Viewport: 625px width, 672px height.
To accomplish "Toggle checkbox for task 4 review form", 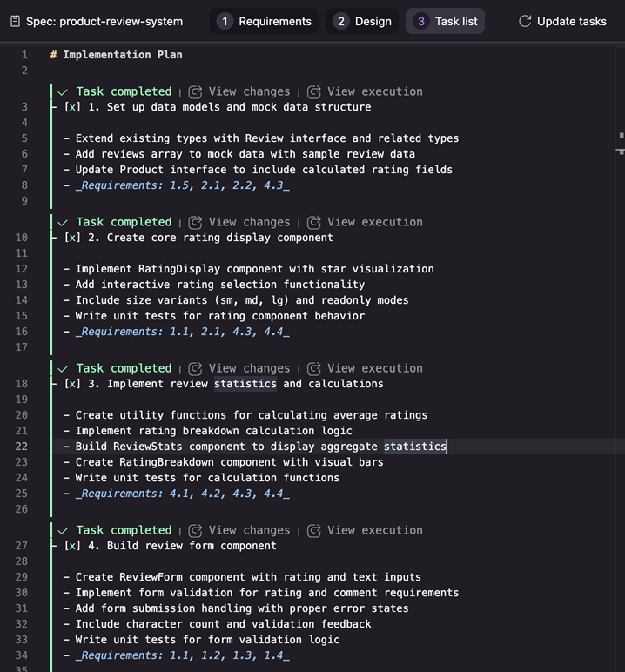I will point(72,546).
